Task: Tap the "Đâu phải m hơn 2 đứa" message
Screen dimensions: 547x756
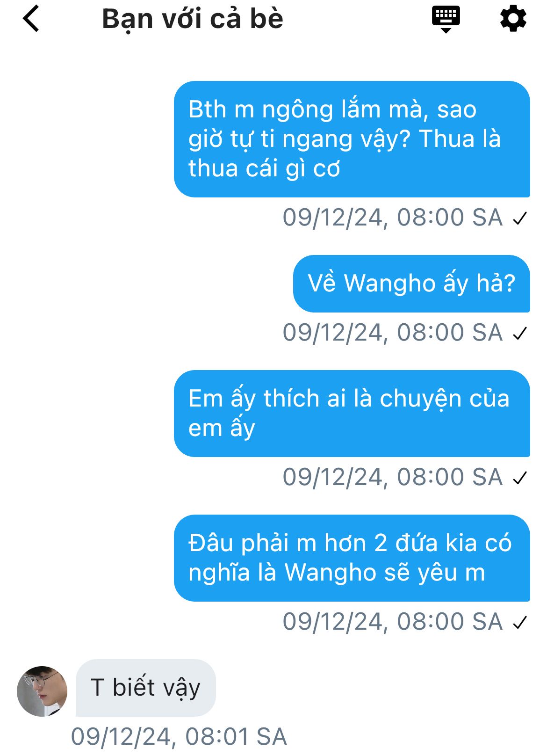Action: (x=352, y=558)
